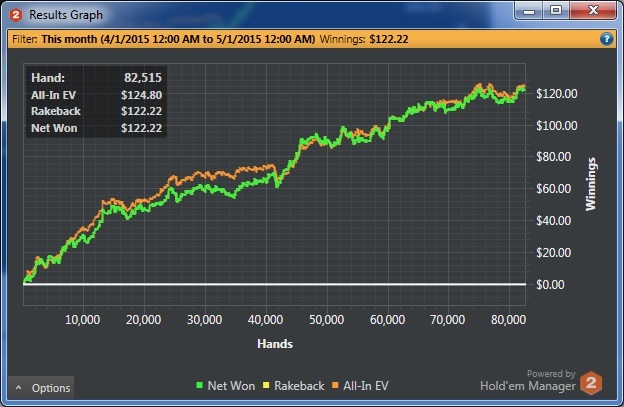Toggle the Rakeback legend series
Screen dimensions: 624x407
pos(293,386)
